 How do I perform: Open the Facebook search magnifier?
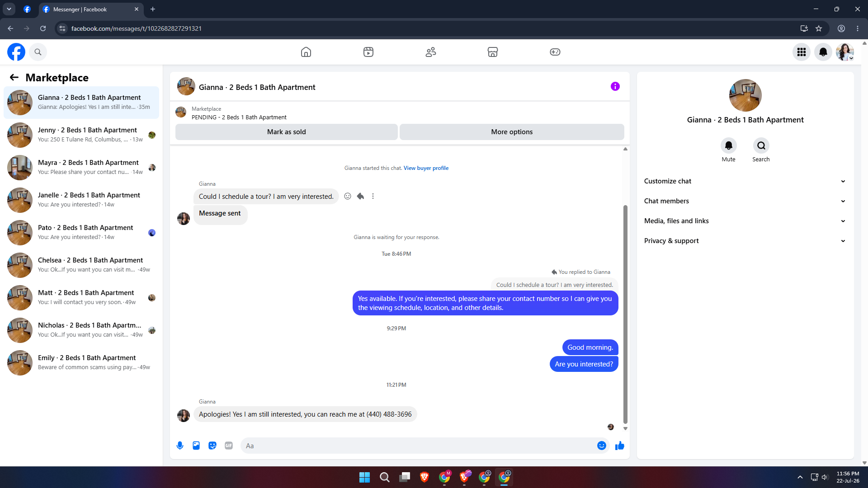(x=38, y=52)
